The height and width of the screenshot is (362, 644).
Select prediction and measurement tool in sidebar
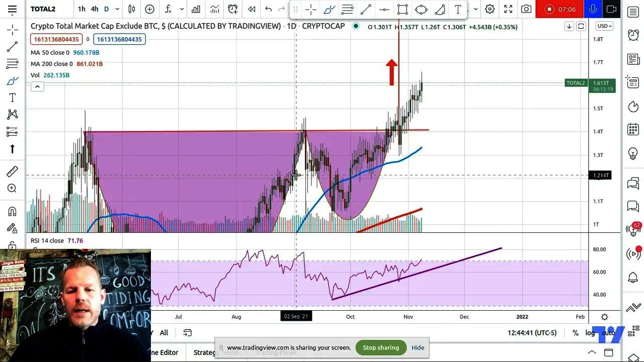[x=13, y=132]
